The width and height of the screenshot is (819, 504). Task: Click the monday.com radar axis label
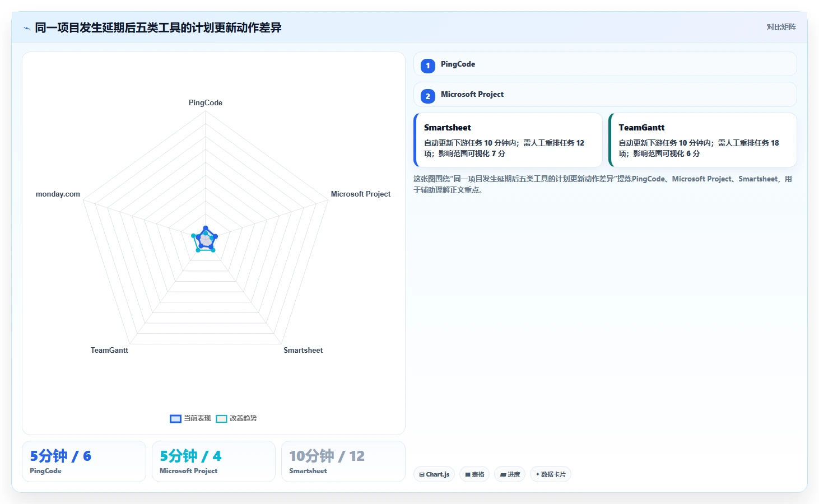[58, 194]
